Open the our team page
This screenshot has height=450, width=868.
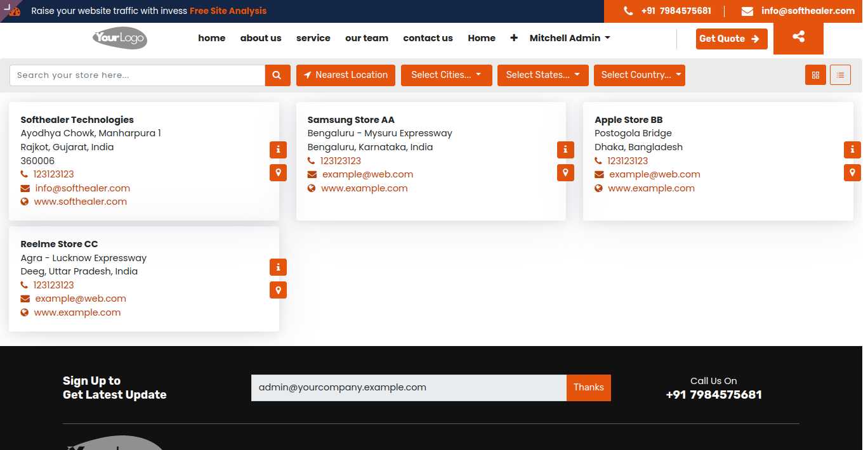(x=367, y=38)
